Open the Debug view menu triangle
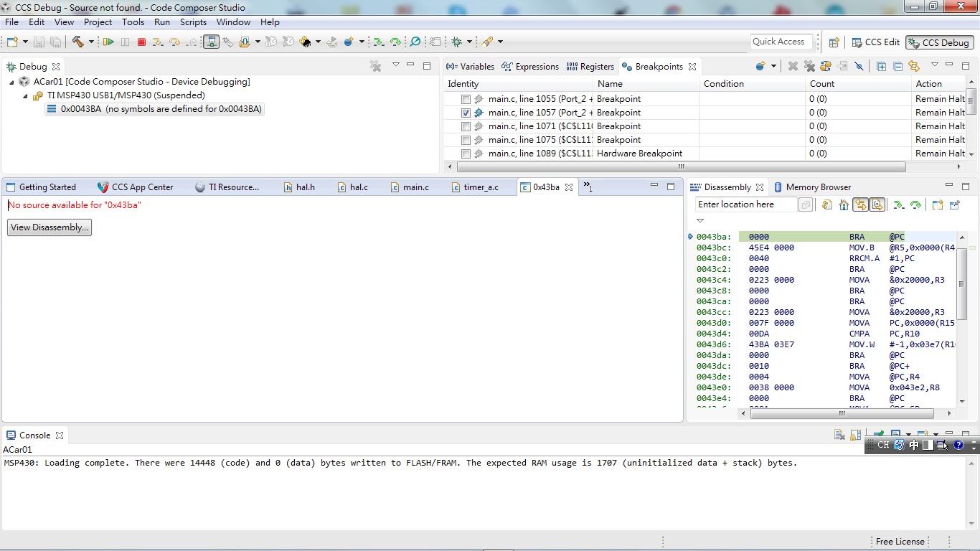Viewport: 980px width, 551px height. click(x=395, y=65)
